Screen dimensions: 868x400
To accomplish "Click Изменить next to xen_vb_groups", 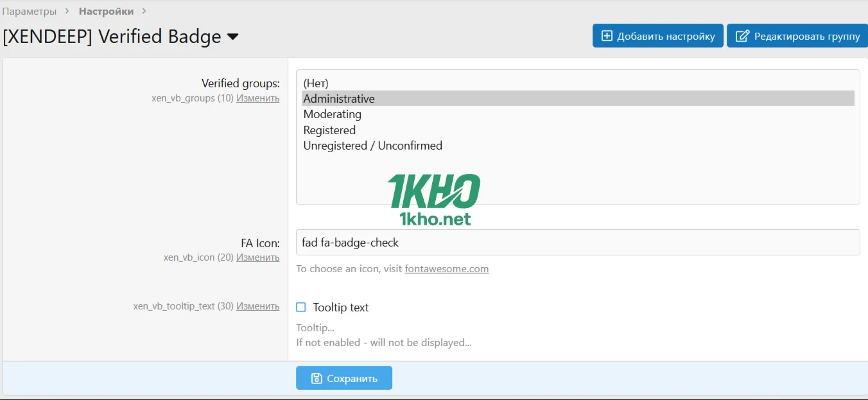I will pos(257,98).
